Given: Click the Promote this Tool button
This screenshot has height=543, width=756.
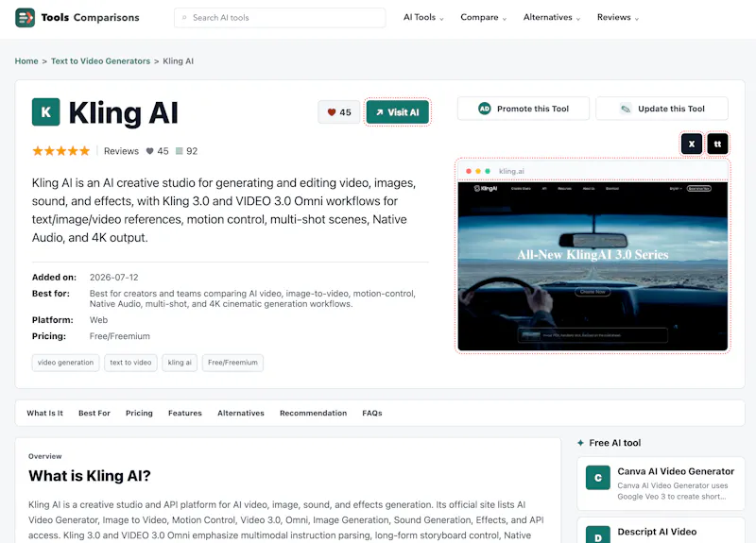Looking at the screenshot, I should pyautogui.click(x=524, y=109).
